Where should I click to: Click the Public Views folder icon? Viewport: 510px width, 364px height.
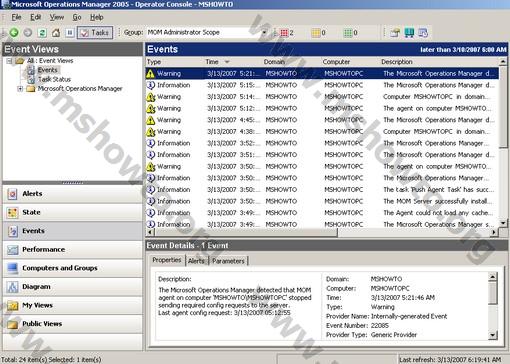[13, 324]
